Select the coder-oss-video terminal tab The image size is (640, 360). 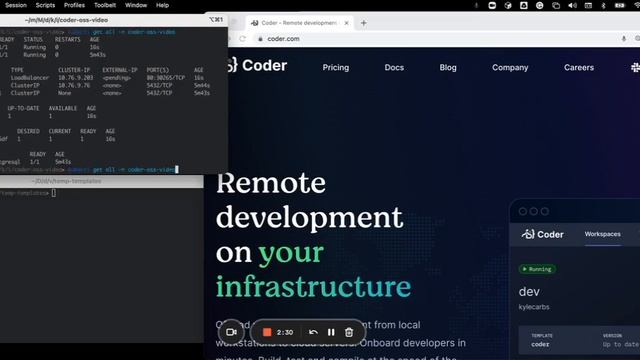click(67, 20)
